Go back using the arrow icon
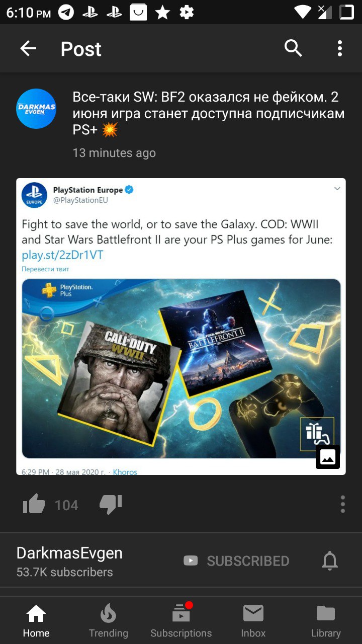362x644 pixels. point(28,49)
